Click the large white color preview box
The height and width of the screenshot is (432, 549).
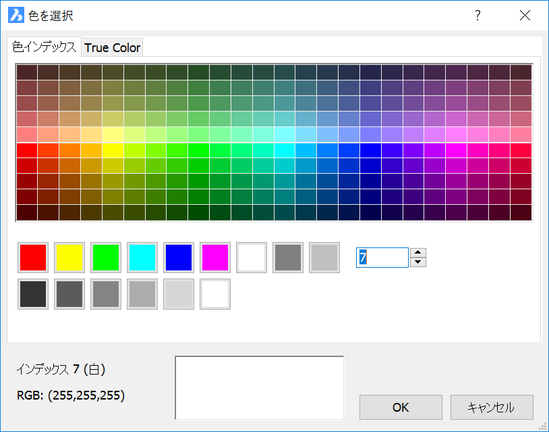coord(259,388)
